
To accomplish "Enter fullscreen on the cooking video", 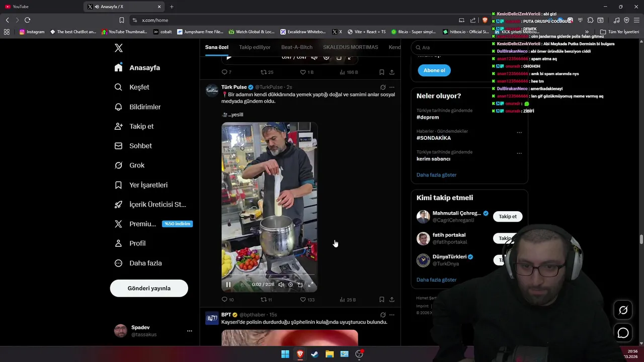I will (310, 285).
